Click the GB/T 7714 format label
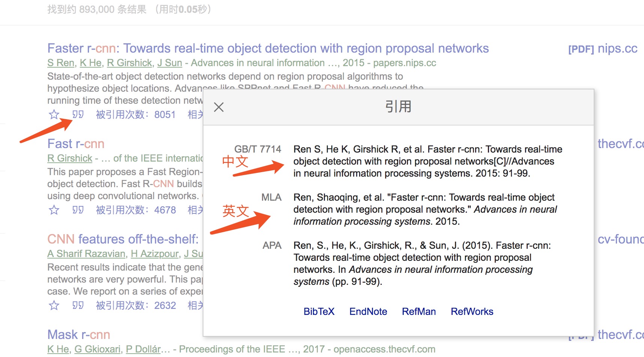The image size is (644, 357). (258, 149)
